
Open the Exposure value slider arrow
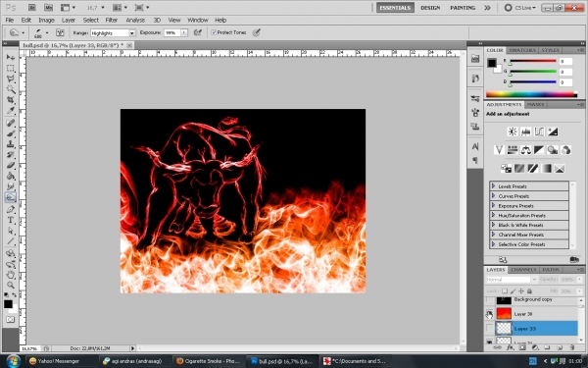[184, 33]
